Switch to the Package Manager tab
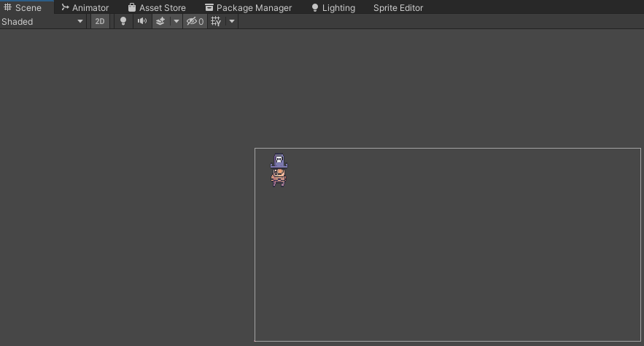This screenshot has height=346, width=644. (249, 7)
